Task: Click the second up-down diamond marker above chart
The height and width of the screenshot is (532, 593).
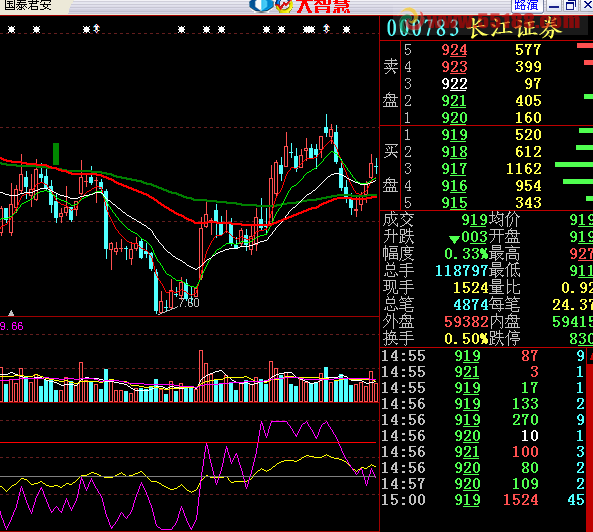Action: (x=326, y=28)
